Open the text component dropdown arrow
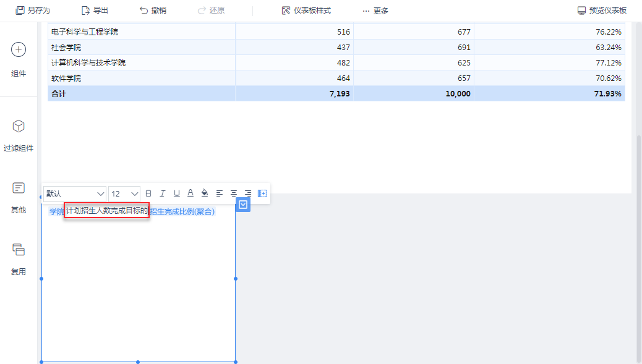Image resolution: width=642 pixels, height=364 pixels. coord(243,205)
